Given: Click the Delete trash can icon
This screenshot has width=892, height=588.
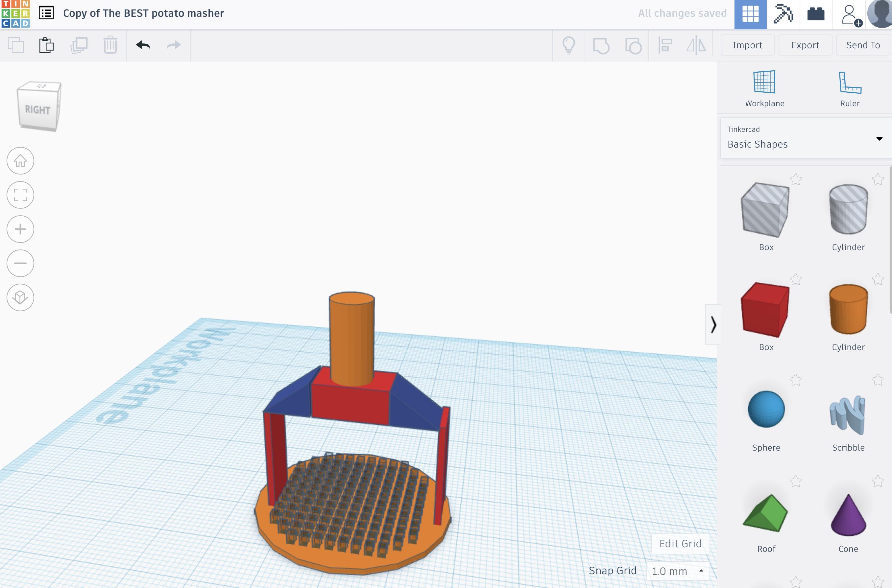Looking at the screenshot, I should point(110,45).
